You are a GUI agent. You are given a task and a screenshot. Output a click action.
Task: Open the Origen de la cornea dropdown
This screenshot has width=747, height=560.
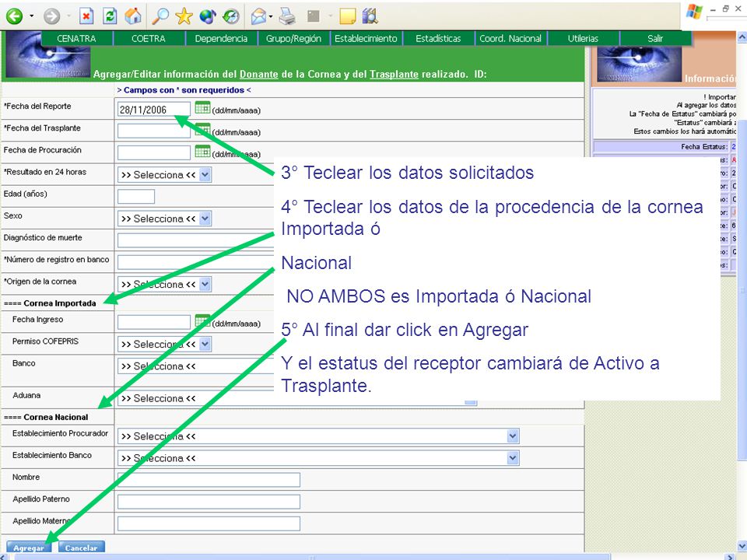[164, 285]
